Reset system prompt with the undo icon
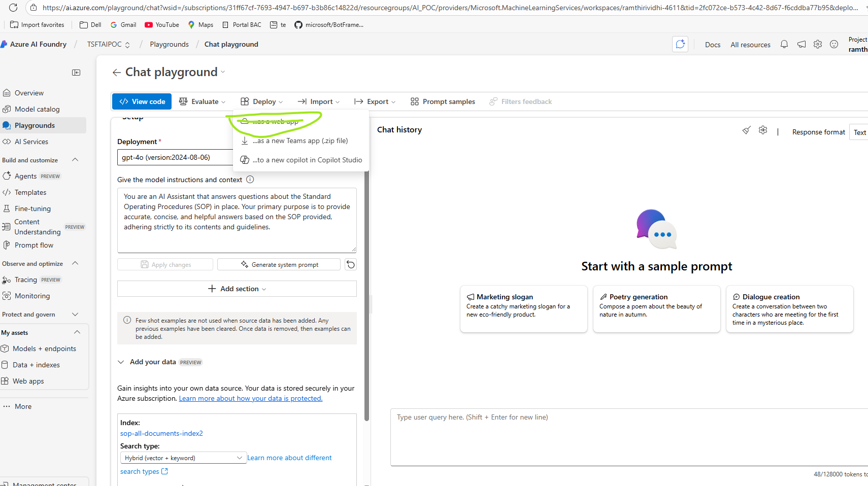 [x=351, y=264]
